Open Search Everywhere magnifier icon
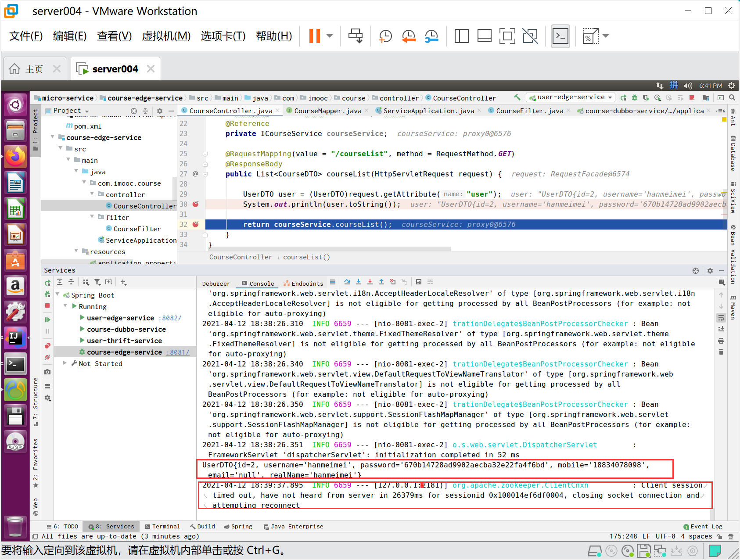 732,97
